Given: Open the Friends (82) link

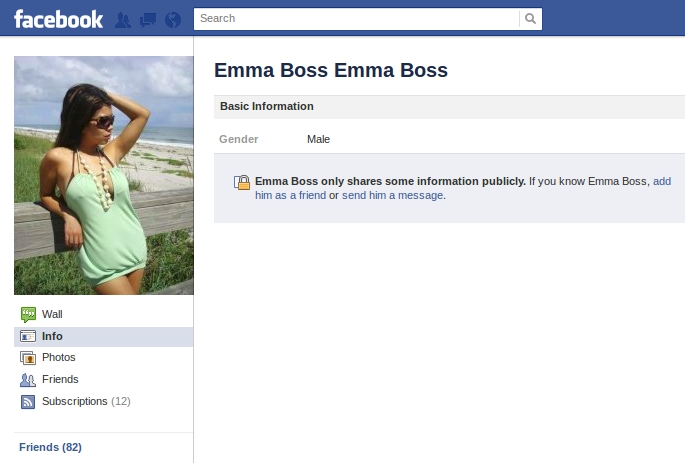Looking at the screenshot, I should pyautogui.click(x=50, y=447).
